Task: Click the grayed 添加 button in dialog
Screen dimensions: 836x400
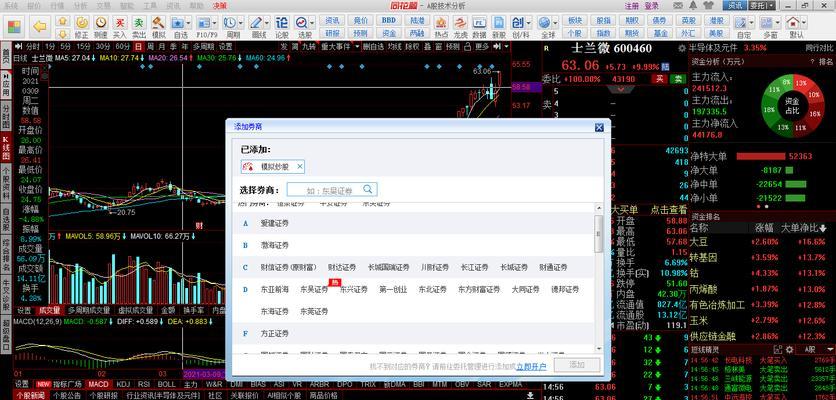Action: click(577, 365)
